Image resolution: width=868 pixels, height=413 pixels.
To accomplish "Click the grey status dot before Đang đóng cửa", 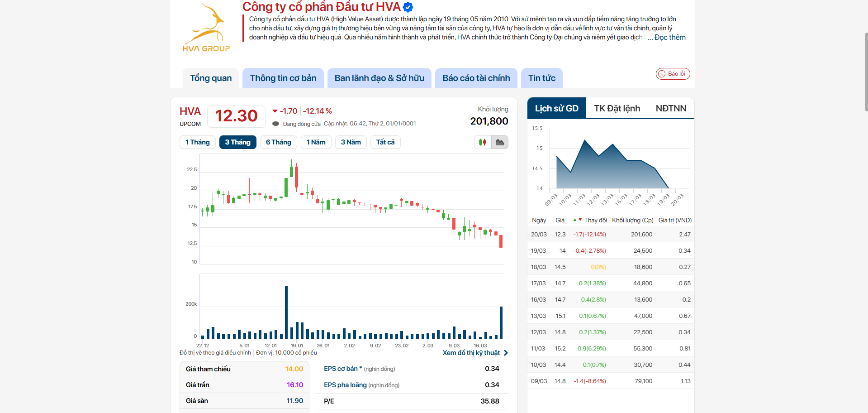I will 275,124.
